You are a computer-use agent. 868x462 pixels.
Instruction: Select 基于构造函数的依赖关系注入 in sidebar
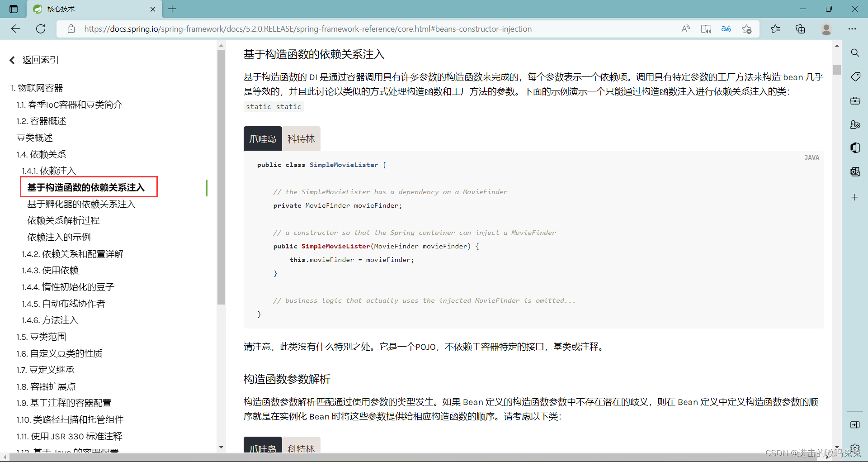click(x=86, y=187)
